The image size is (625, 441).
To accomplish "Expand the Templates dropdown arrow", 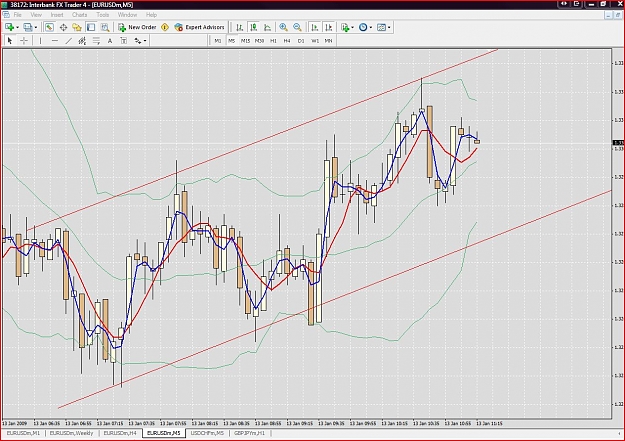I will tap(389, 27).
